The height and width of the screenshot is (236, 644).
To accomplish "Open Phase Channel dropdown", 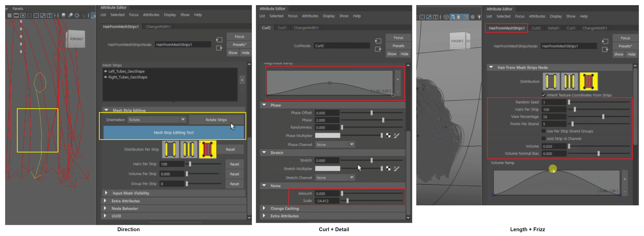I will pyautogui.click(x=335, y=144).
